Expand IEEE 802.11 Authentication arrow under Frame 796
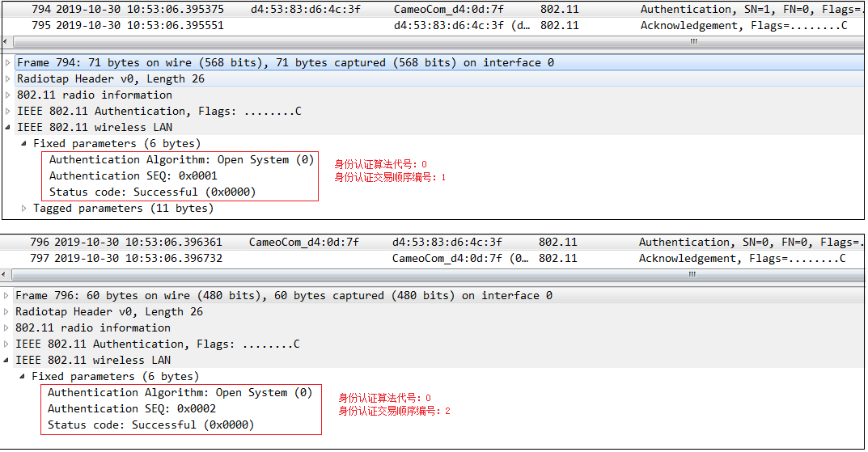The image size is (868, 452). 6,344
